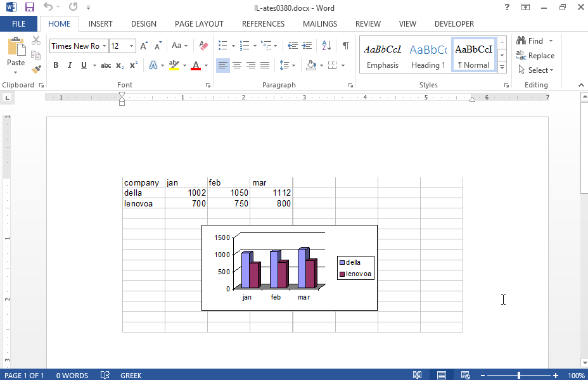Shrink font size with the smaller A
588x380 pixels.
pyautogui.click(x=158, y=46)
